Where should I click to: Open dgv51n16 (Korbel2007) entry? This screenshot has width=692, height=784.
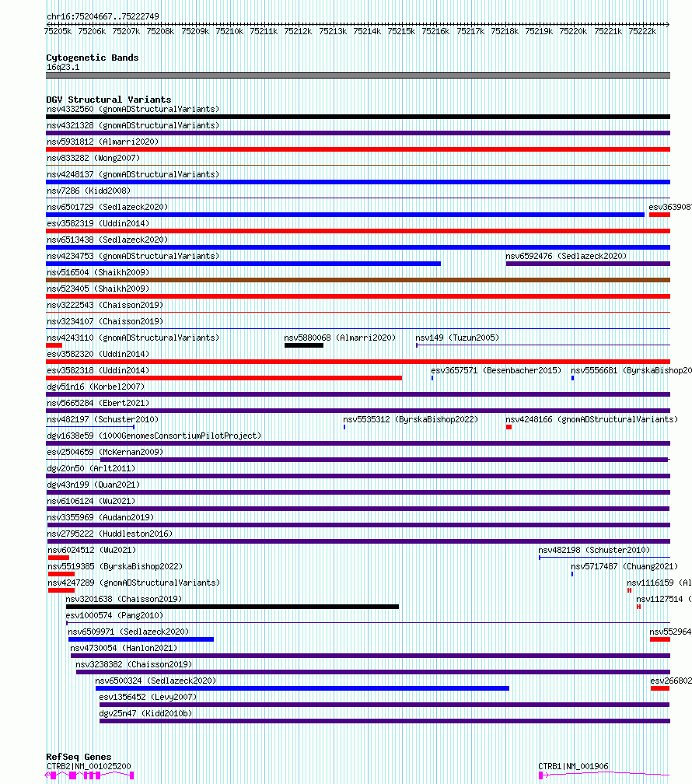[96, 387]
